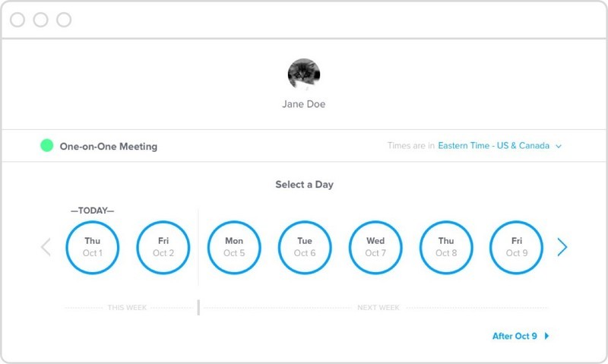Choose Fri Oct 2 day circle
Viewport: 608px width, 364px height.
(163, 247)
